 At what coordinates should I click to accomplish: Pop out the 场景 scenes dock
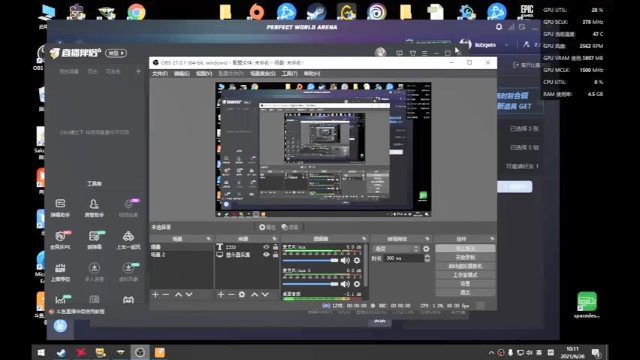[209, 239]
